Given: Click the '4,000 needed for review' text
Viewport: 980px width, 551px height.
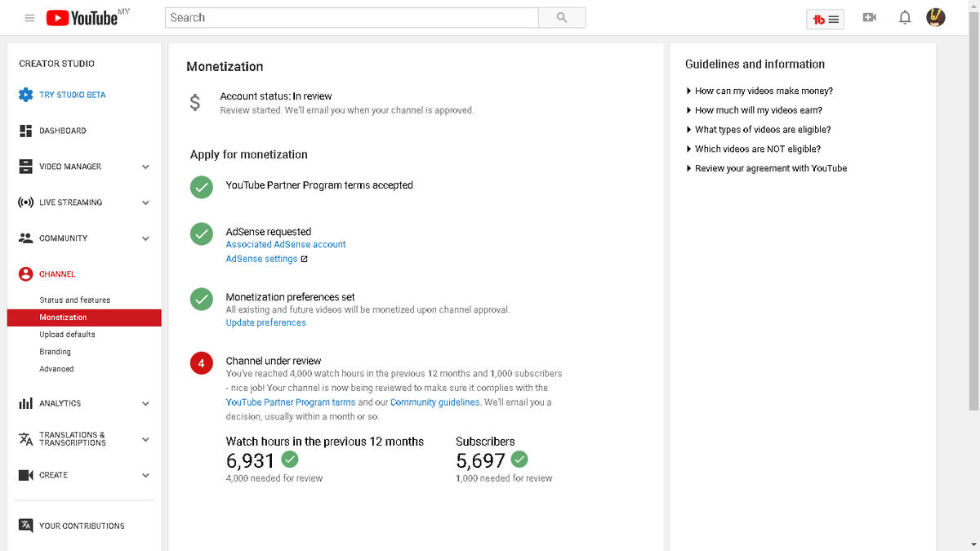Looking at the screenshot, I should pos(274,478).
